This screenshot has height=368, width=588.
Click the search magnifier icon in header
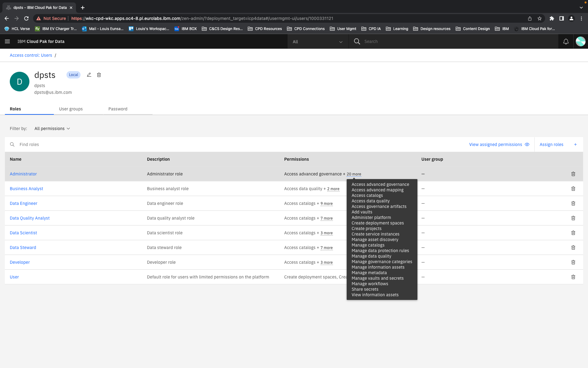[x=357, y=41]
